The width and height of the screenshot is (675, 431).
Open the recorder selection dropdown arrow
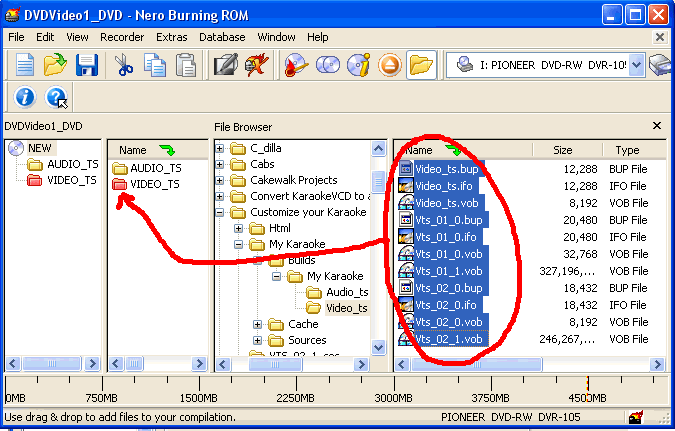(x=637, y=65)
